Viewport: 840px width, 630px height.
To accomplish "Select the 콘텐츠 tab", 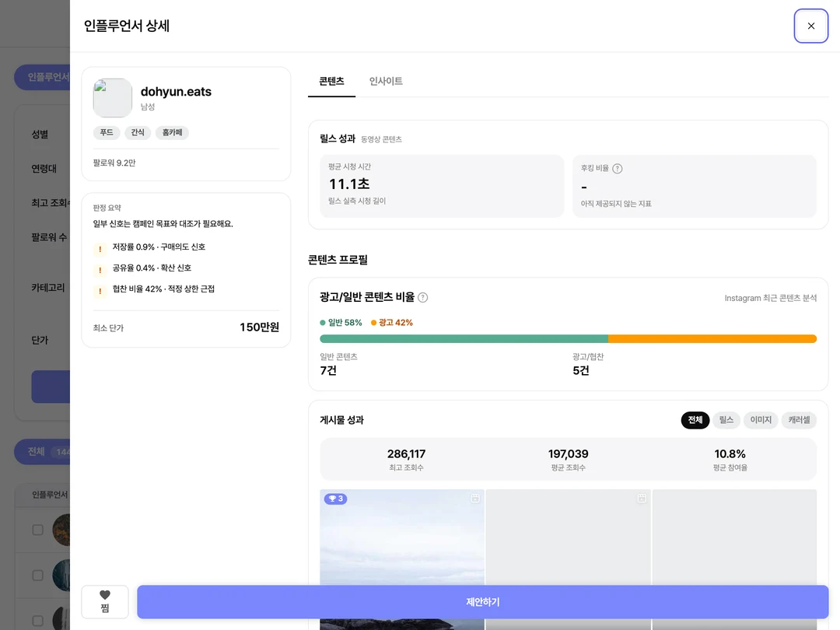I will [x=331, y=81].
